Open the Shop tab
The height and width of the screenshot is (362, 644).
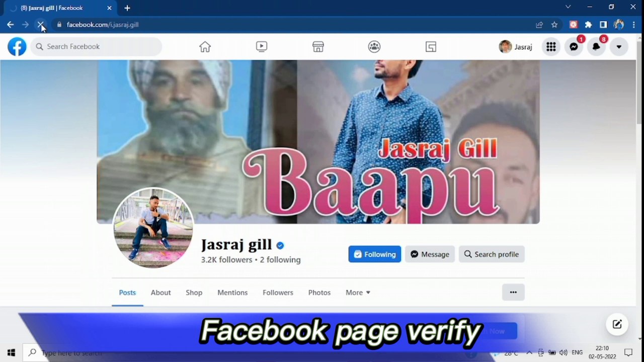click(194, 293)
